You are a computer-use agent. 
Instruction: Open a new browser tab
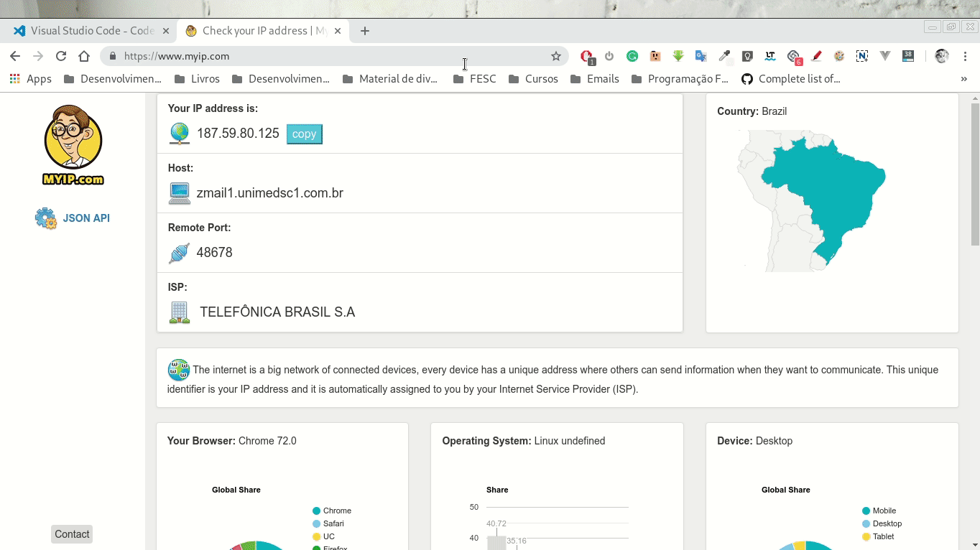coord(365,31)
